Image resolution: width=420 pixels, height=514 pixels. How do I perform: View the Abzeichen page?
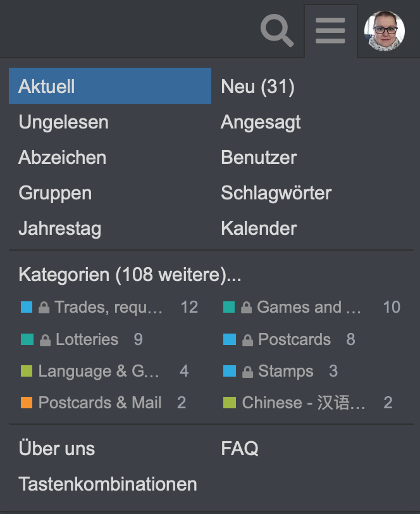[62, 157]
